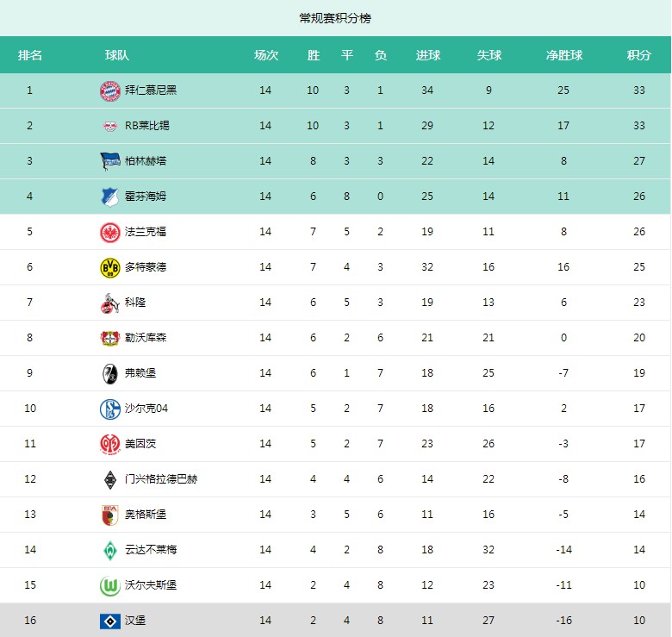This screenshot has width=672, height=637.
Task: Click the Bayer Leverkusen logo
Action: pyautogui.click(x=110, y=338)
